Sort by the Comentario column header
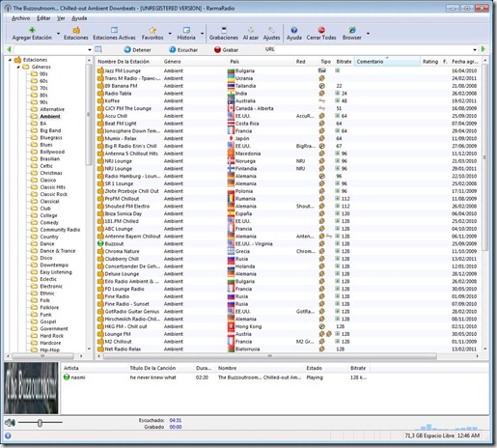 pyautogui.click(x=387, y=61)
